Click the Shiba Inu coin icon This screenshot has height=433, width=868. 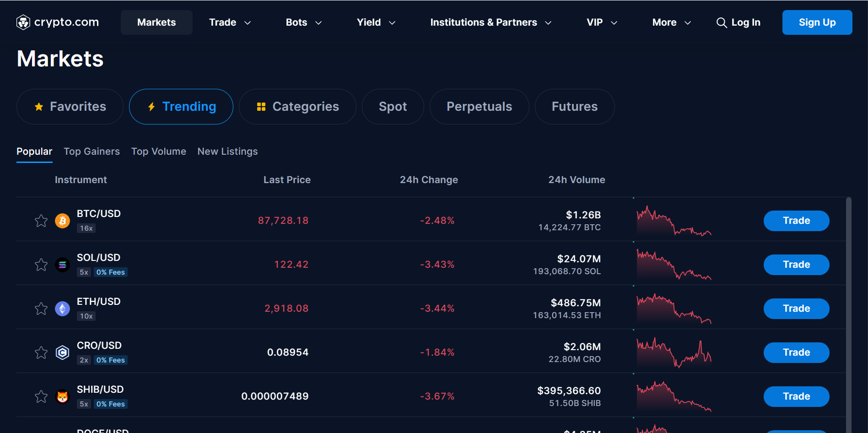click(63, 396)
